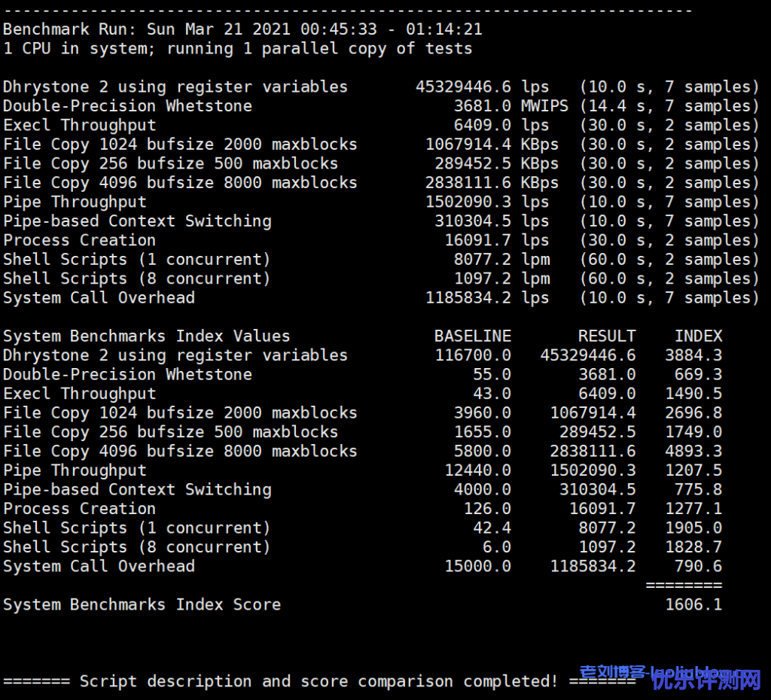Viewport: 771px width, 700px height.
Task: Click '6409.0 lps' Execl Throughput value
Action: (501, 126)
